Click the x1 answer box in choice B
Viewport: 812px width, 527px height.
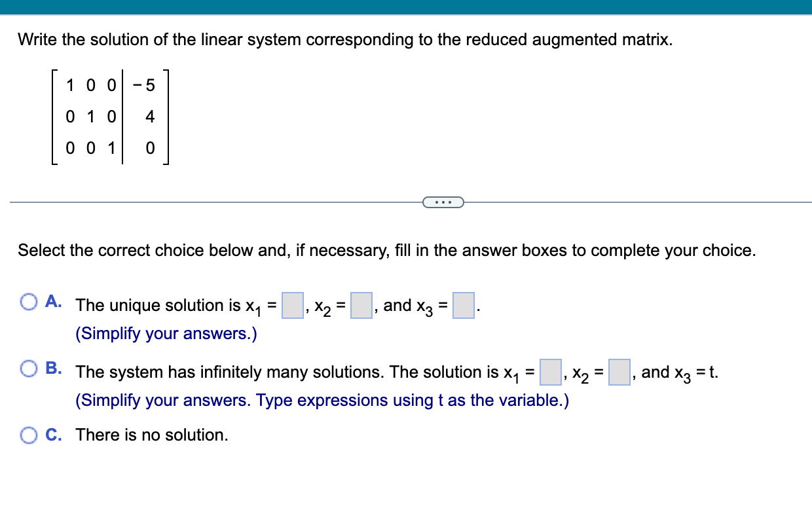tap(549, 372)
